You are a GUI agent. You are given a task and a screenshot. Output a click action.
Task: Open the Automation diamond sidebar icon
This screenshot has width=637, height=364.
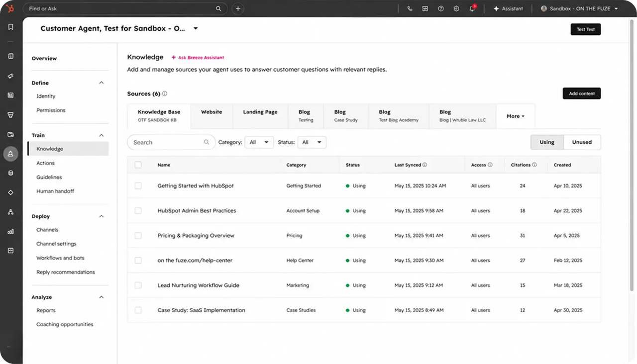point(10,192)
